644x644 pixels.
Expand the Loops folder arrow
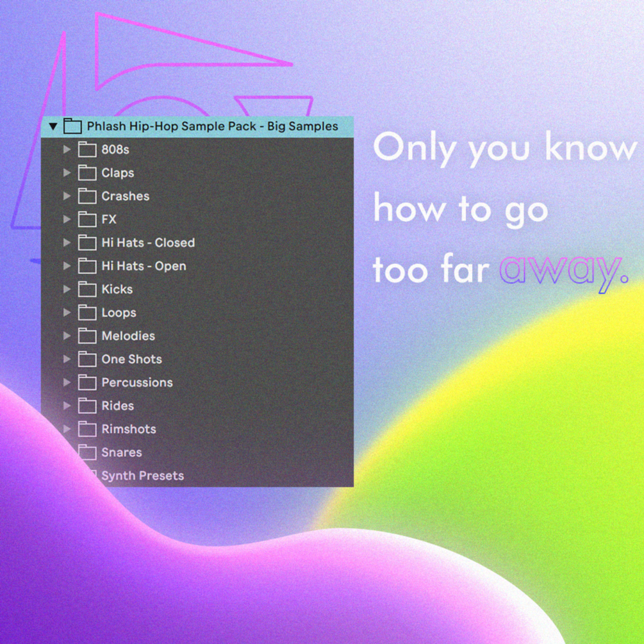(x=67, y=313)
